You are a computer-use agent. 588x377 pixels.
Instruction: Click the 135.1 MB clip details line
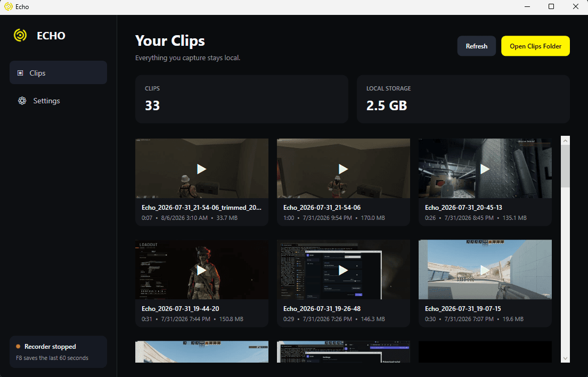pyautogui.click(x=476, y=218)
